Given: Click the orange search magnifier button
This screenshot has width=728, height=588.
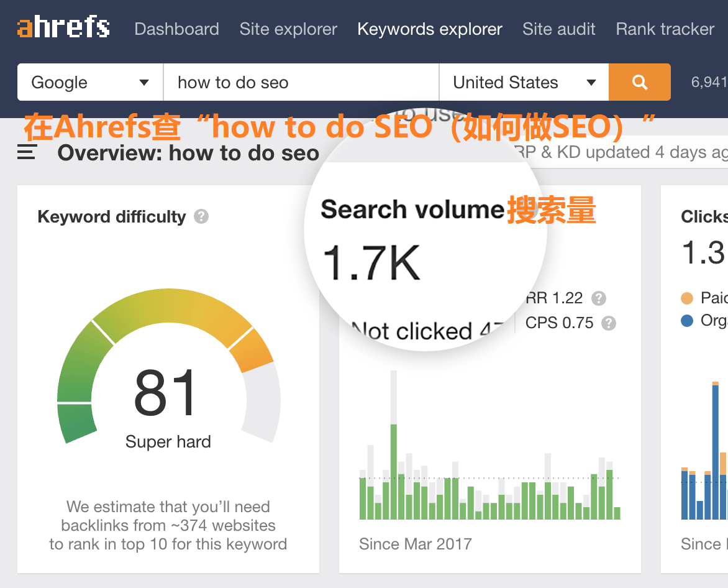Looking at the screenshot, I should point(639,81).
